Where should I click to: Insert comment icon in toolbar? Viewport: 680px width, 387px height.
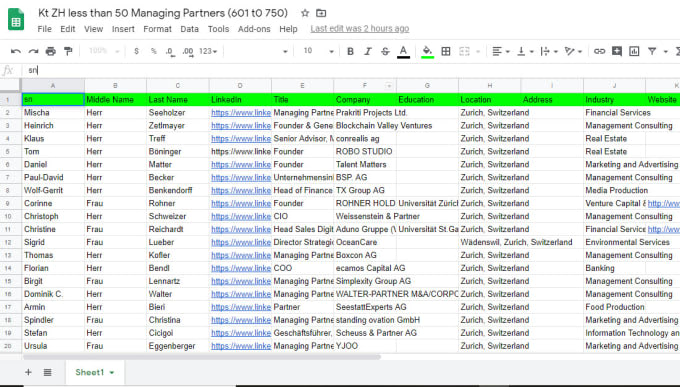click(617, 51)
